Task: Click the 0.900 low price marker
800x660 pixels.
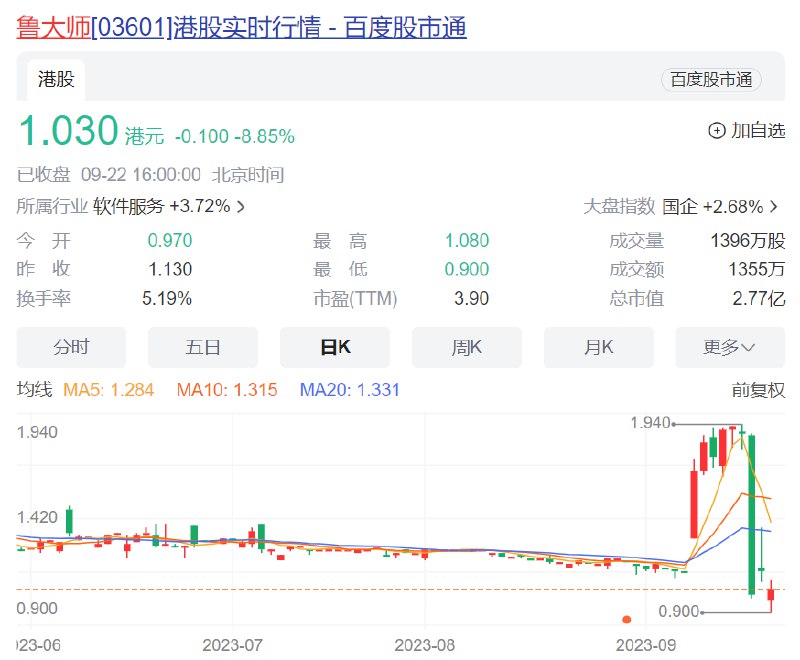Action: [x=679, y=611]
